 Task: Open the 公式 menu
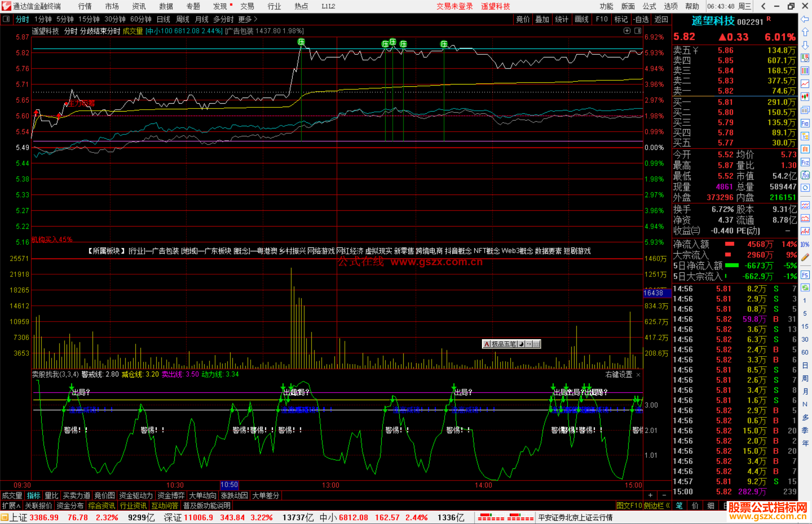click(x=649, y=6)
